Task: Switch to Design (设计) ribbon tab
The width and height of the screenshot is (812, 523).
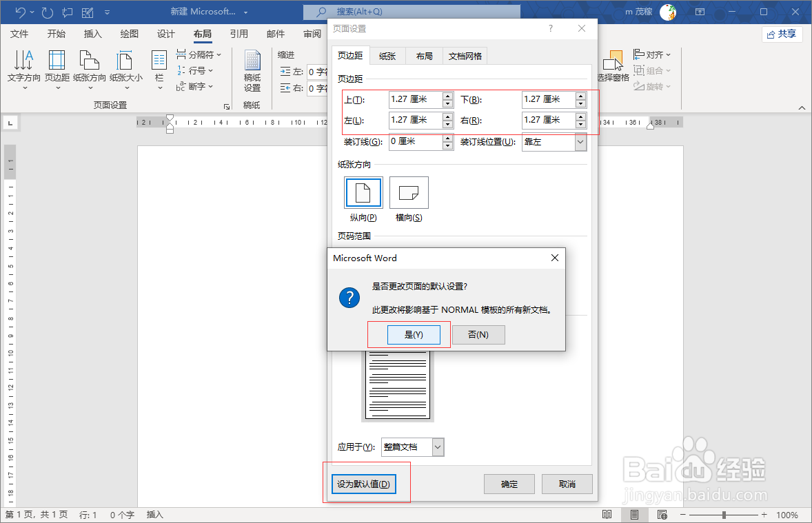Action: (165, 34)
